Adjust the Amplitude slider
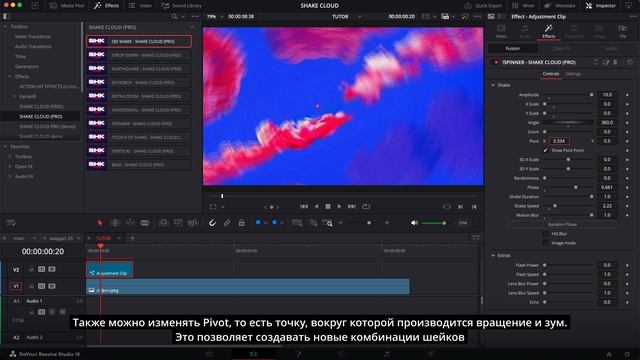This screenshot has width=640, height=360. coord(568,95)
